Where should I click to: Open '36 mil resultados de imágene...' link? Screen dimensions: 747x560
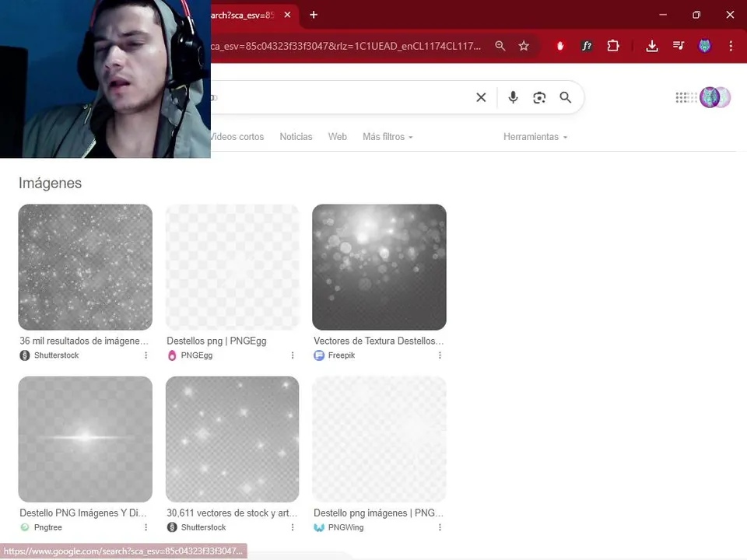[84, 341]
